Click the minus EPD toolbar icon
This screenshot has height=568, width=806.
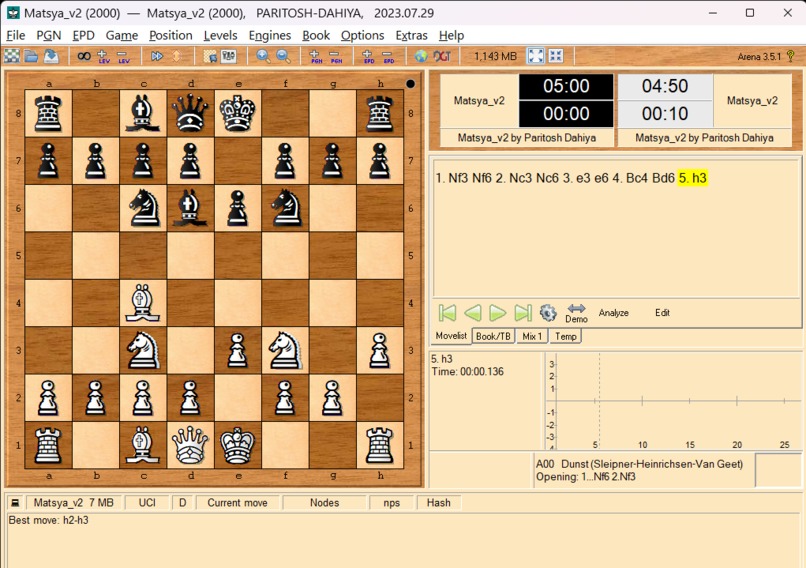(388, 56)
